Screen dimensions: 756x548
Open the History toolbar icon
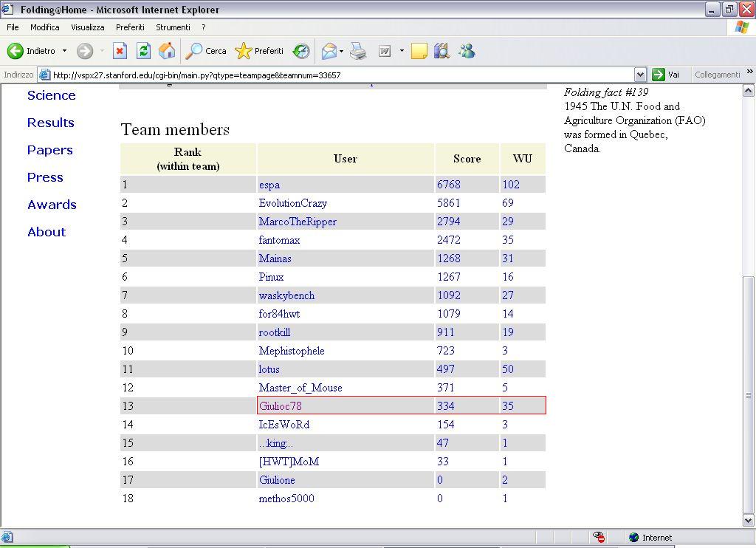click(x=301, y=51)
